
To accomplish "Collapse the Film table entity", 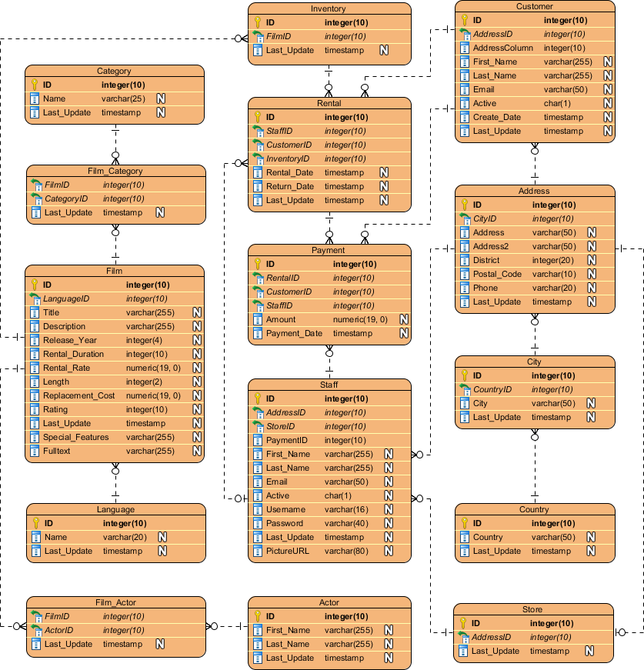I will tap(115, 270).
